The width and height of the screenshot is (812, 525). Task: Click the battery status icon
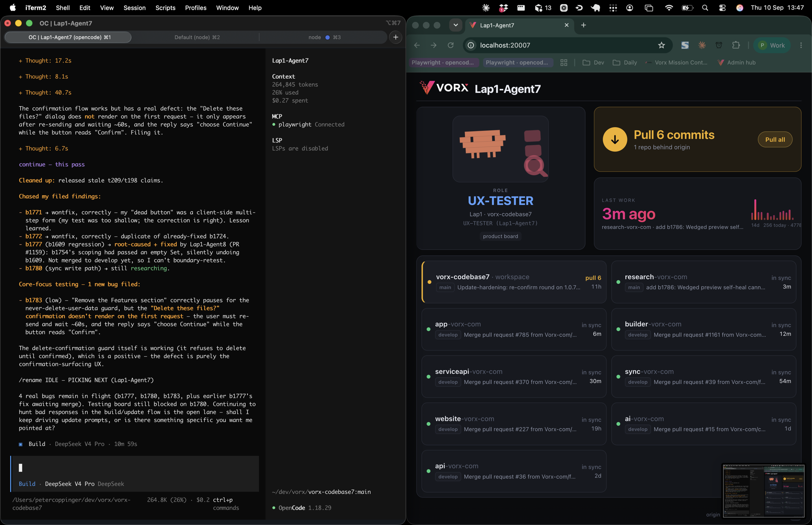687,8
